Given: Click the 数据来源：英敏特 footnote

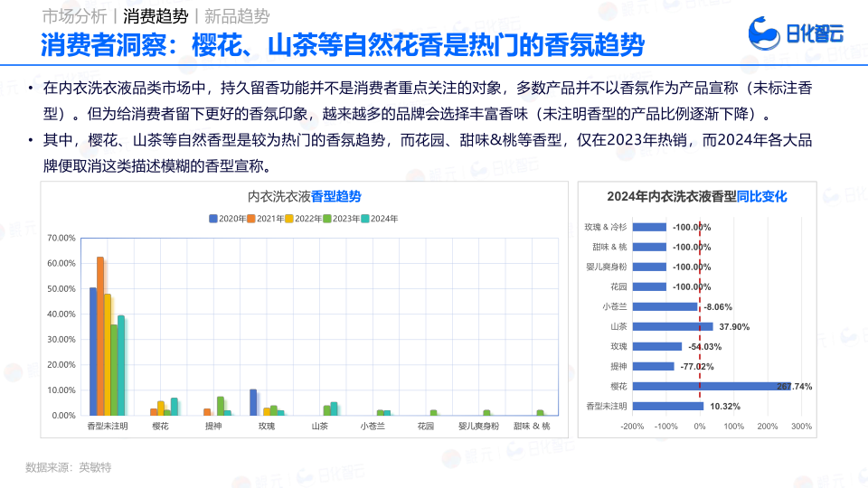Looking at the screenshot, I should point(68,467).
